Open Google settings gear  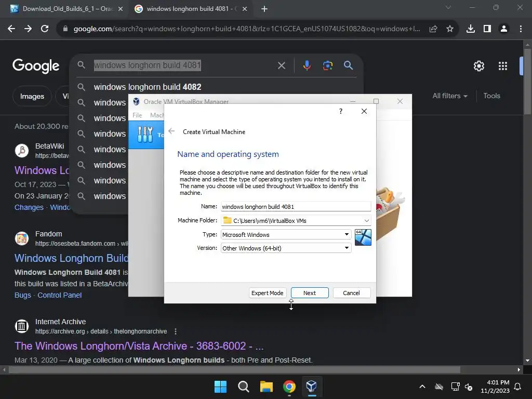pos(478,66)
